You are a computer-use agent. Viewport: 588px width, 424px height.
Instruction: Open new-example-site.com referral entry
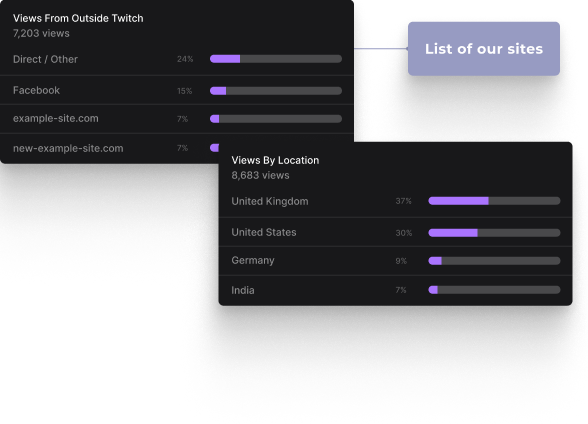pyautogui.click(x=109, y=148)
